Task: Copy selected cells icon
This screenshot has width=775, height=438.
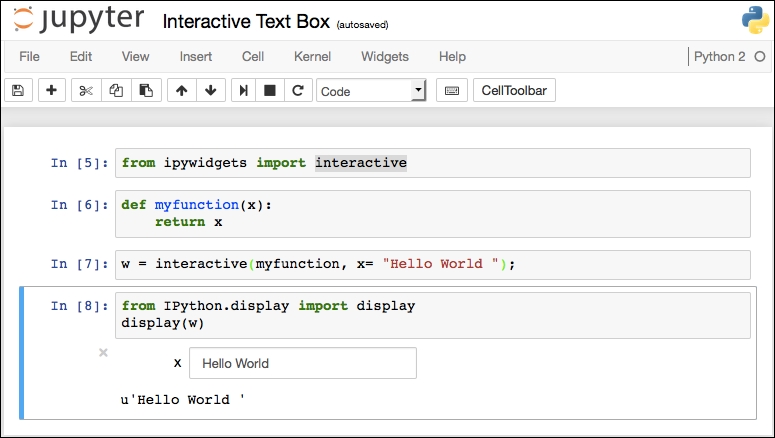Action: (x=116, y=90)
